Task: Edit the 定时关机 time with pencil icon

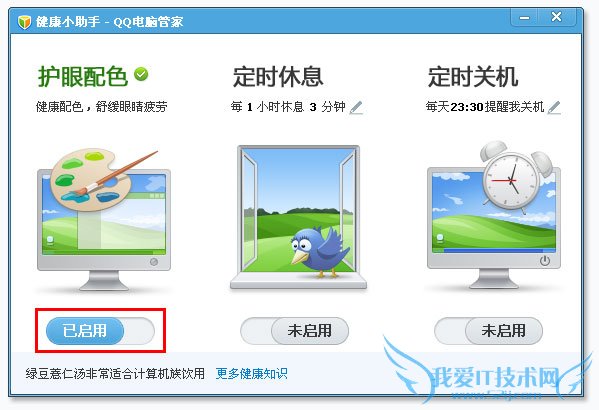Action: pyautogui.click(x=554, y=107)
